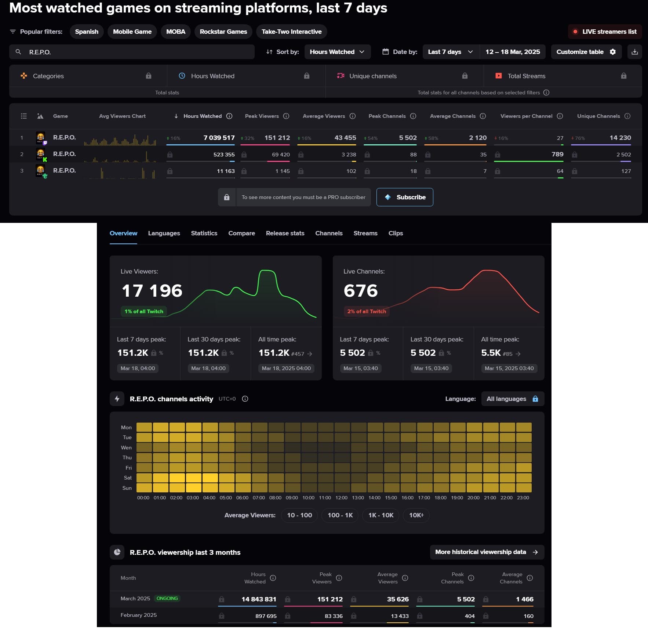The height and width of the screenshot is (644, 648).
Task: Open the Release stats tab
Action: click(x=285, y=233)
